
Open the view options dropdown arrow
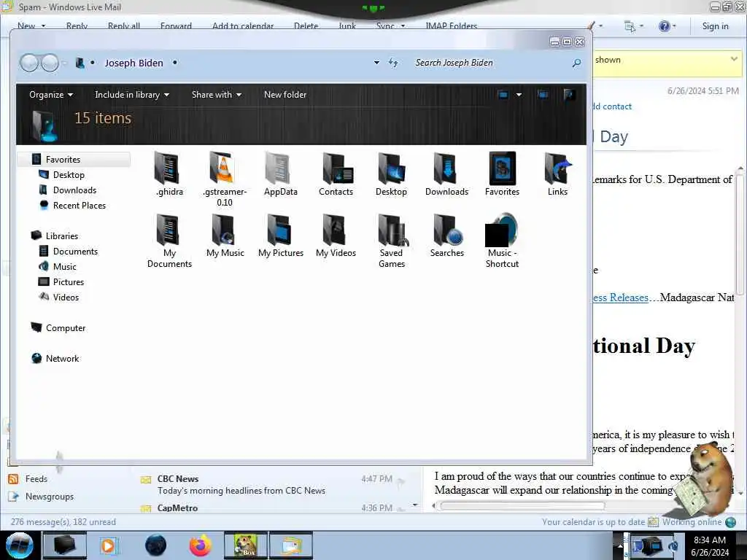519,95
